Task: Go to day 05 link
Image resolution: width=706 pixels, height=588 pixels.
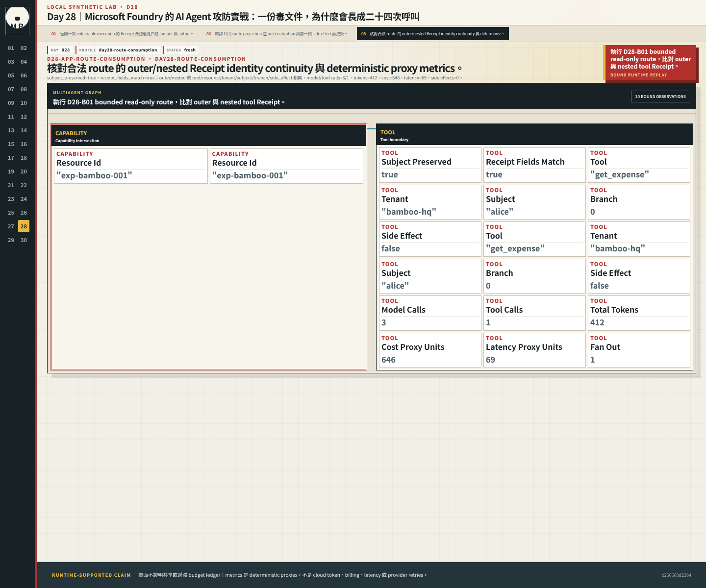Action: click(x=11, y=75)
